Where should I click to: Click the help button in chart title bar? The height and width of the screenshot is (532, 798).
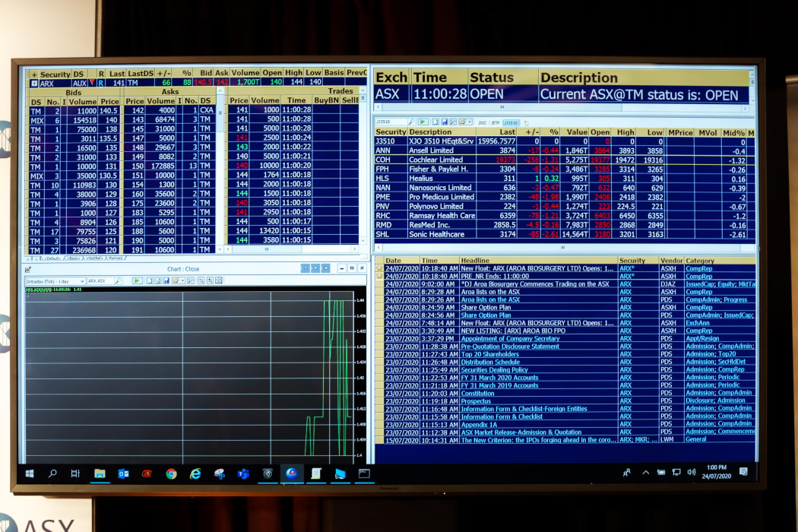pyautogui.click(x=305, y=268)
